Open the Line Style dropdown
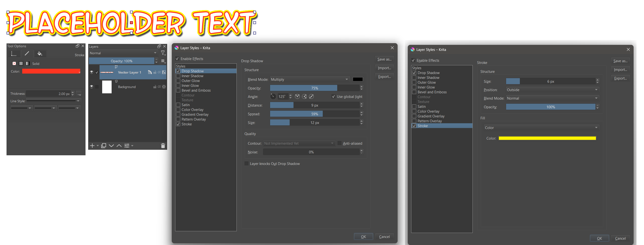The width and height of the screenshot is (644, 245). coord(53,101)
